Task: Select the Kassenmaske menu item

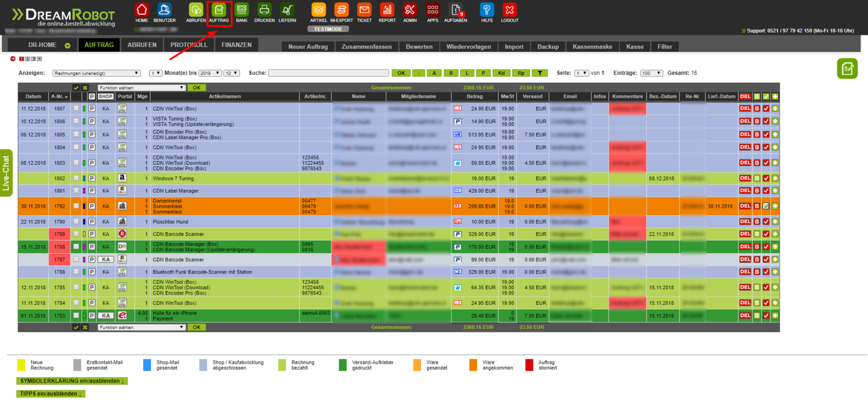Action: [592, 47]
